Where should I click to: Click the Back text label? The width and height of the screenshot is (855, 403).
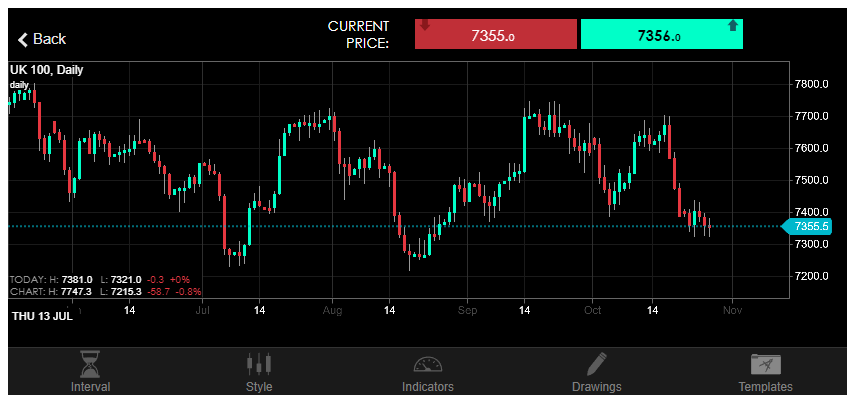click(x=49, y=39)
